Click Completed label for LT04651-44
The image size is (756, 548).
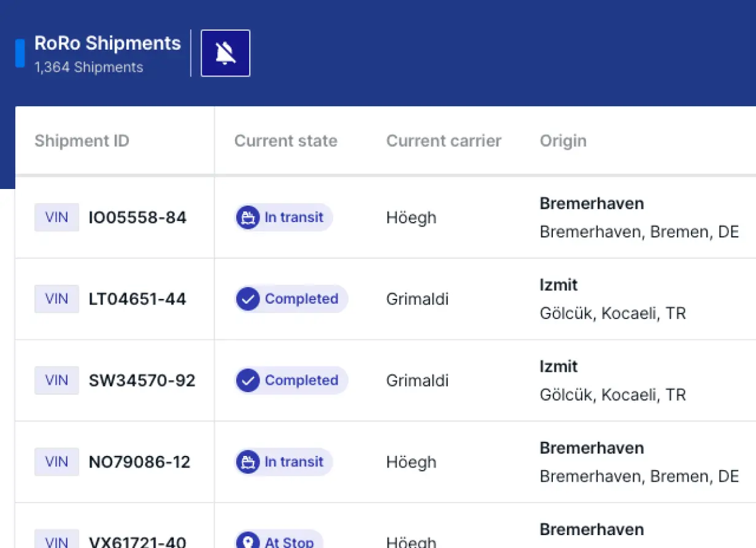tap(302, 299)
